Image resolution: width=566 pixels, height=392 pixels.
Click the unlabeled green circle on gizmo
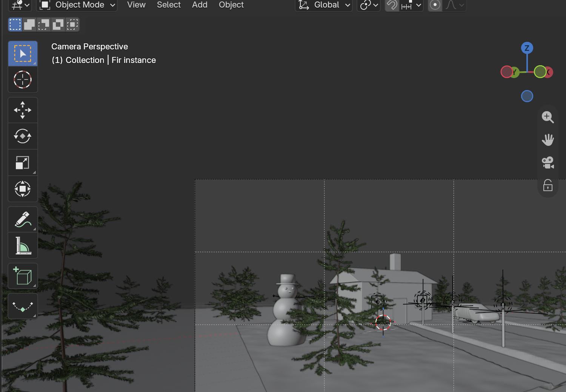(540, 72)
